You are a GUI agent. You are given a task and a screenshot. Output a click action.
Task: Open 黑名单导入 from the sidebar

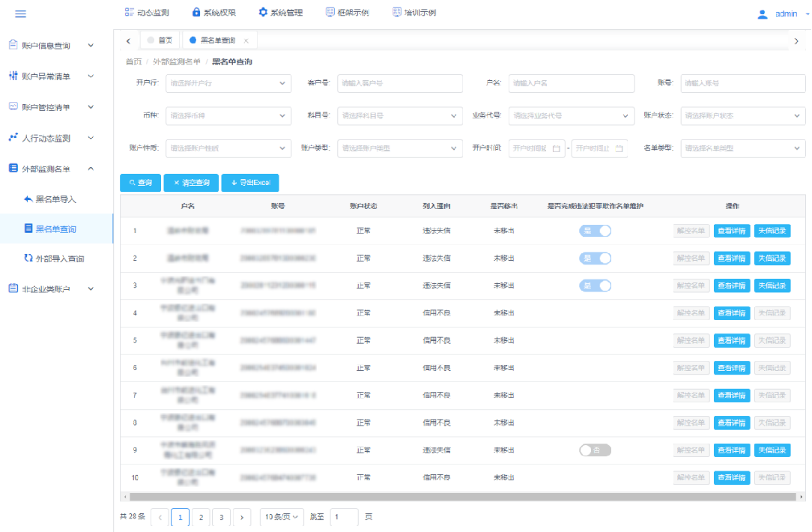coord(56,199)
